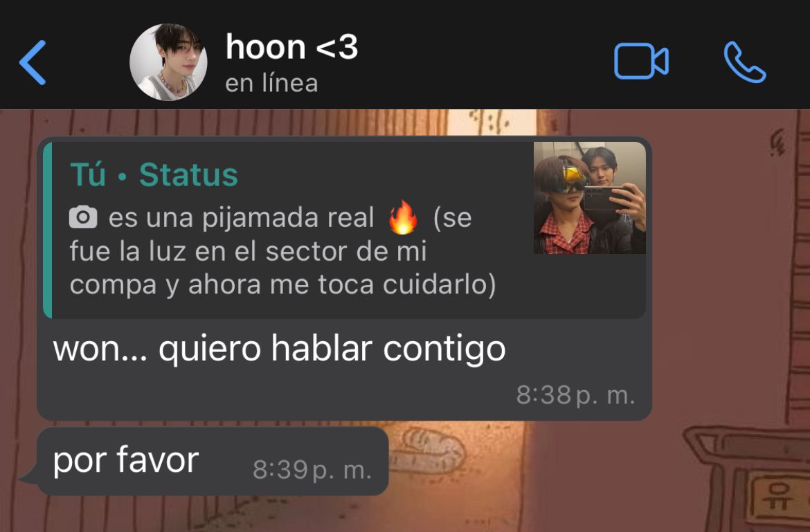Image resolution: width=810 pixels, height=532 pixels.
Task: Tap the fire emoji in quoted status
Action: [x=403, y=217]
